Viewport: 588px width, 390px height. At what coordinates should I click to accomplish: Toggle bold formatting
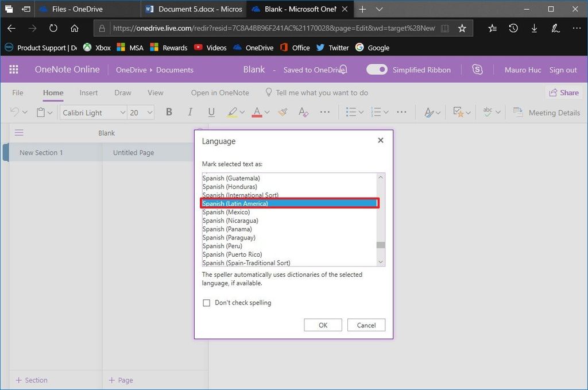tap(169, 112)
